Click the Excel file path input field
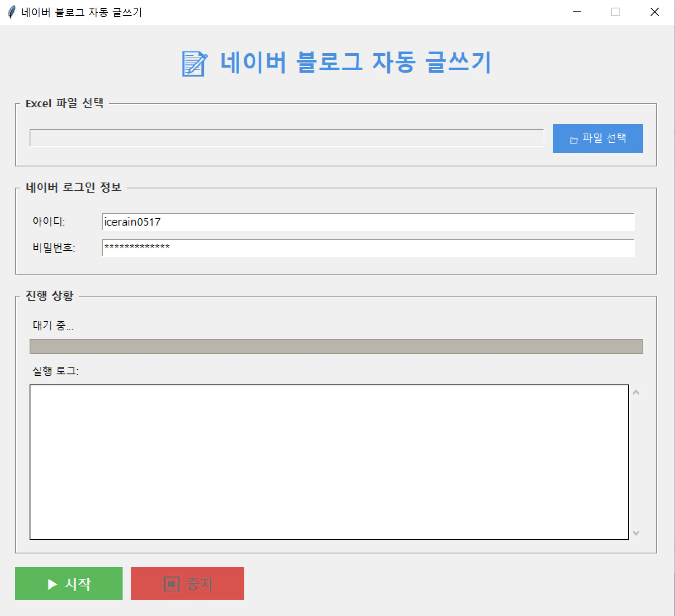This screenshot has width=675, height=616. coord(287,138)
